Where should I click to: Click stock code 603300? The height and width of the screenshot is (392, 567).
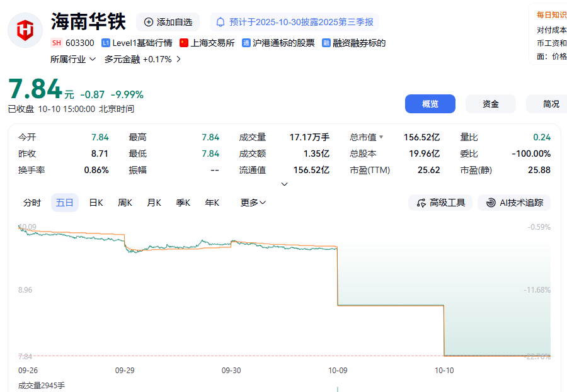79,43
